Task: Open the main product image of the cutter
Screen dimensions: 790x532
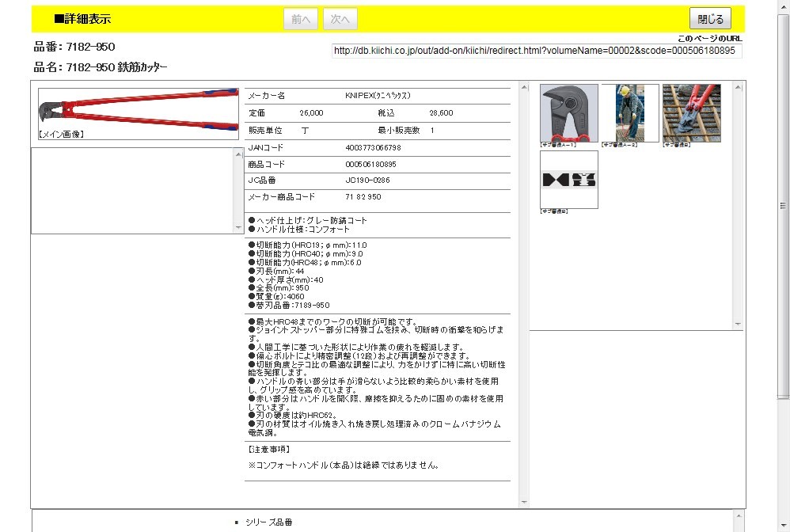Action: click(x=138, y=114)
